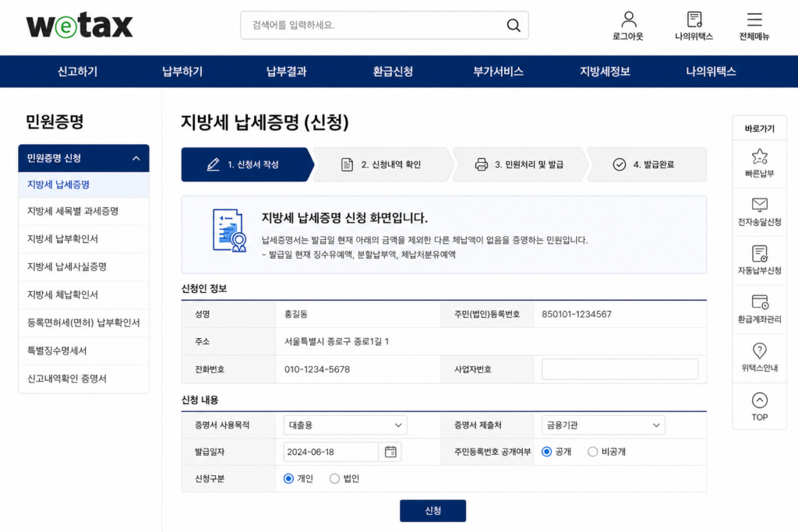The image size is (798, 532).
Task: Select 비공개 radio button
Action: coord(592,452)
